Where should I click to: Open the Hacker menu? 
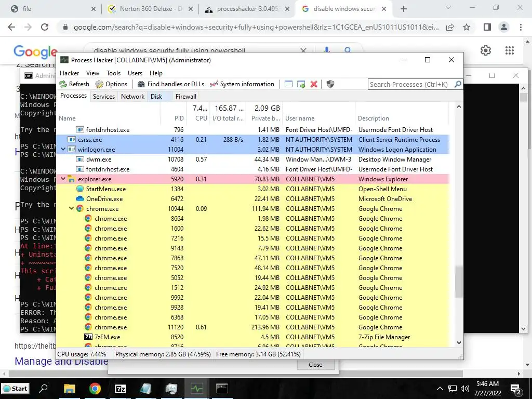pos(69,73)
